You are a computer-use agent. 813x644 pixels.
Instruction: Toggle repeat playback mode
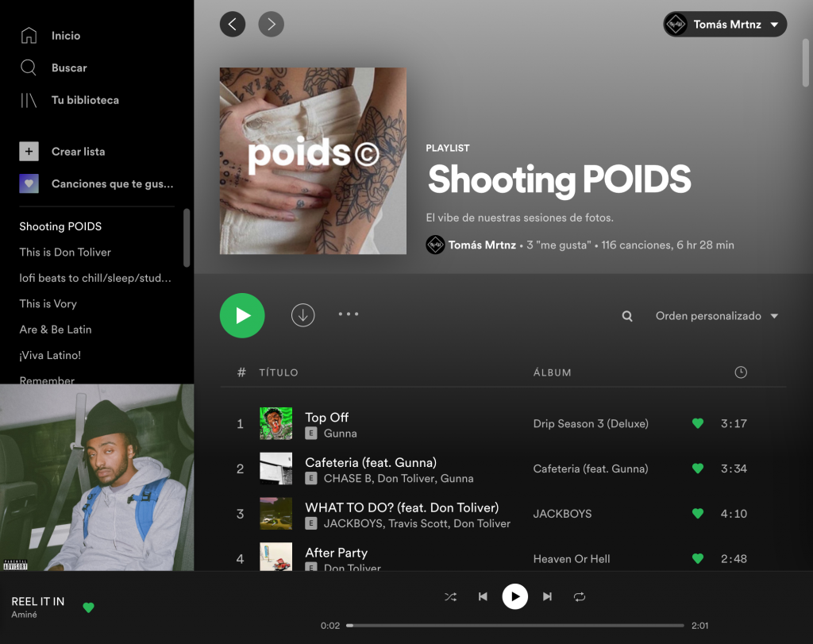pyautogui.click(x=579, y=596)
